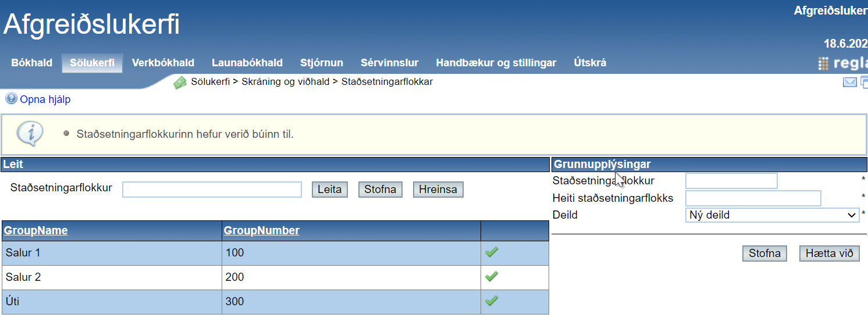Click the green check icon for Salur 2
This screenshot has width=868, height=332.
coord(492,277)
